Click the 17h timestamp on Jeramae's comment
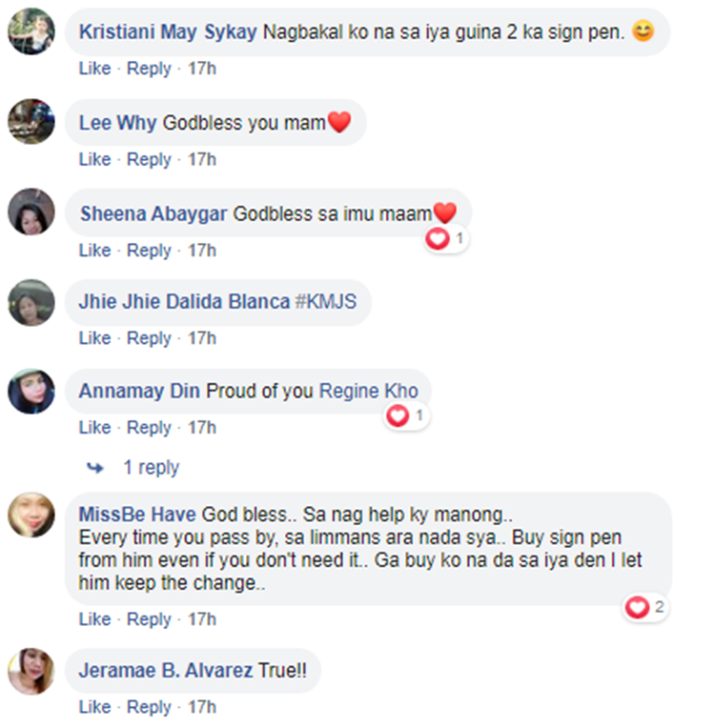The height and width of the screenshot is (728, 715). coord(202,707)
